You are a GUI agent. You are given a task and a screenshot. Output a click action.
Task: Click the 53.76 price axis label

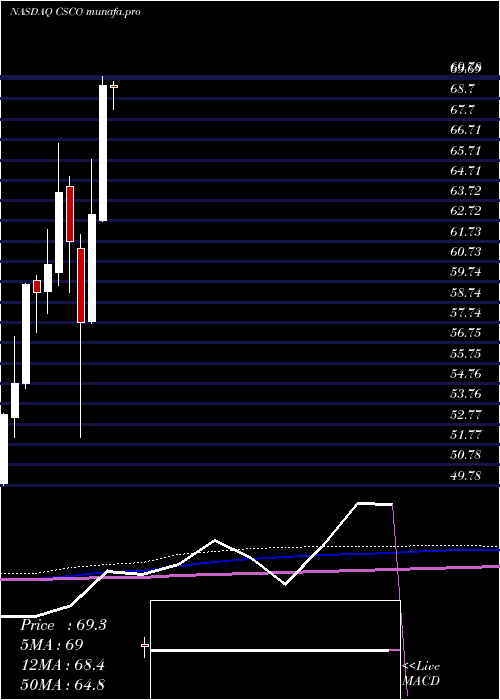tap(466, 394)
